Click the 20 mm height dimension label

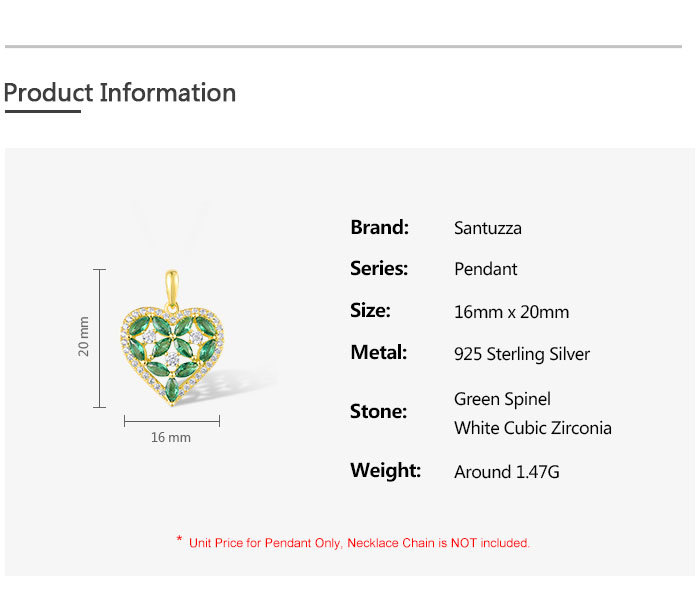(84, 336)
